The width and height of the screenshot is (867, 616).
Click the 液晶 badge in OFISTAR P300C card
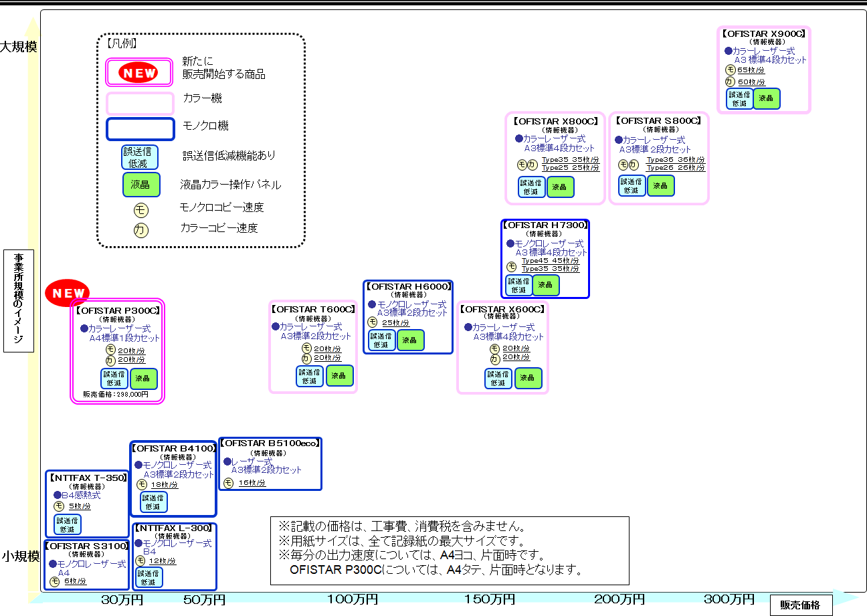pos(144,379)
